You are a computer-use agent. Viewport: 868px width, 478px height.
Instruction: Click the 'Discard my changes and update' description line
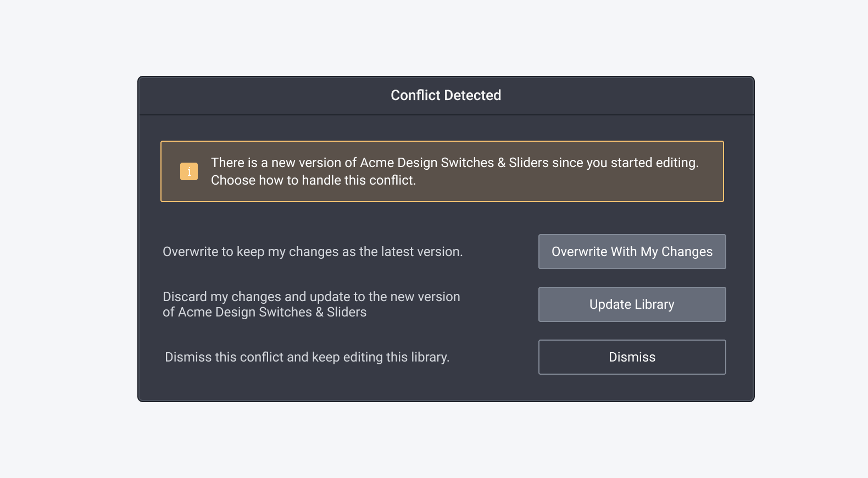click(311, 297)
